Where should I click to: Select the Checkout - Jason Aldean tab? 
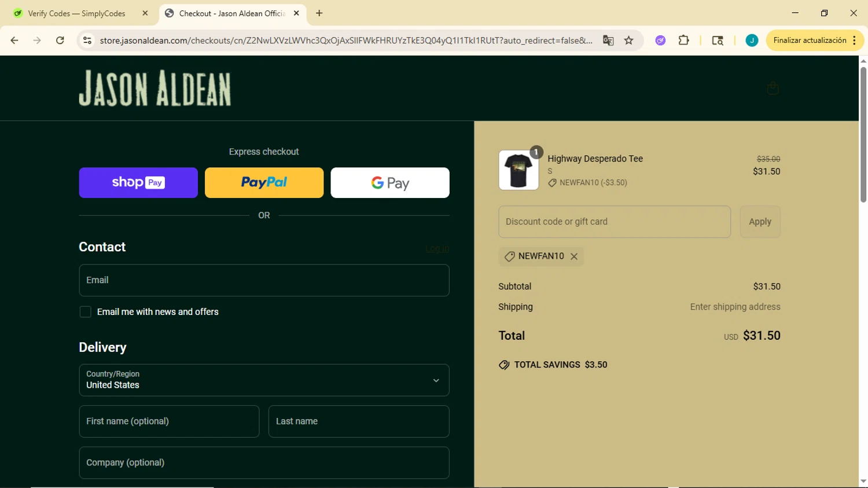point(231,13)
